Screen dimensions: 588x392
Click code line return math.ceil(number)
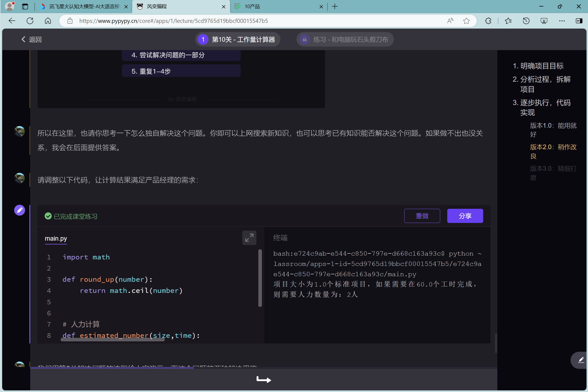click(131, 291)
